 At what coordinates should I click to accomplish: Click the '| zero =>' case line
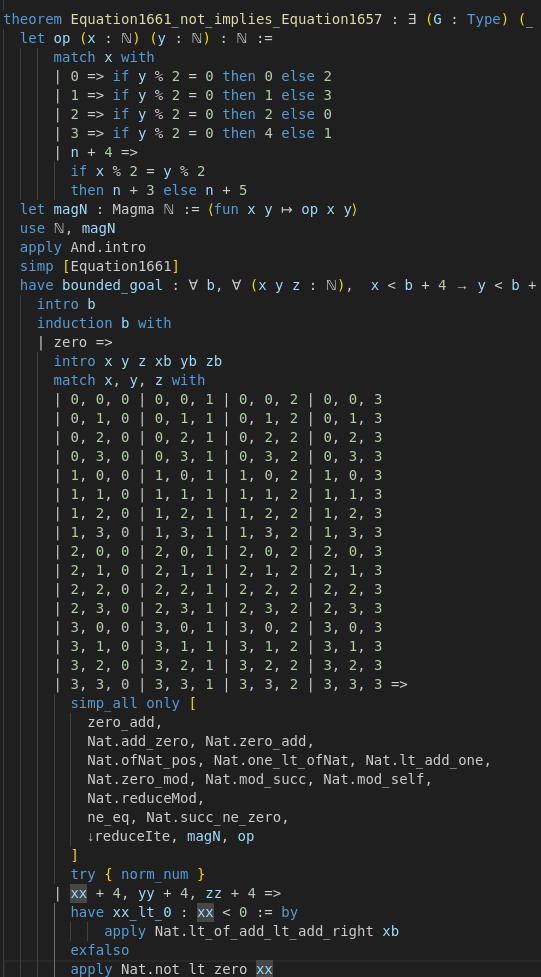pos(74,342)
